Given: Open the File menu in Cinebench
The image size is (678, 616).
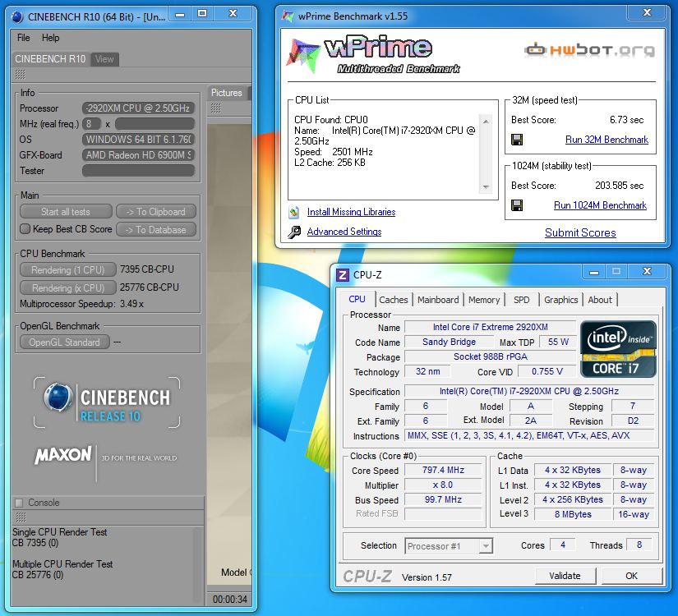Looking at the screenshot, I should click(x=23, y=38).
